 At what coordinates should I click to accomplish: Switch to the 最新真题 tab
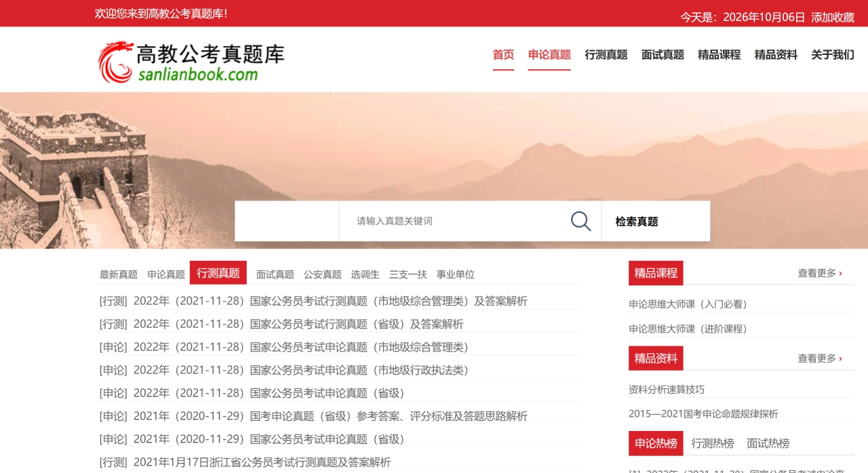[x=119, y=274]
